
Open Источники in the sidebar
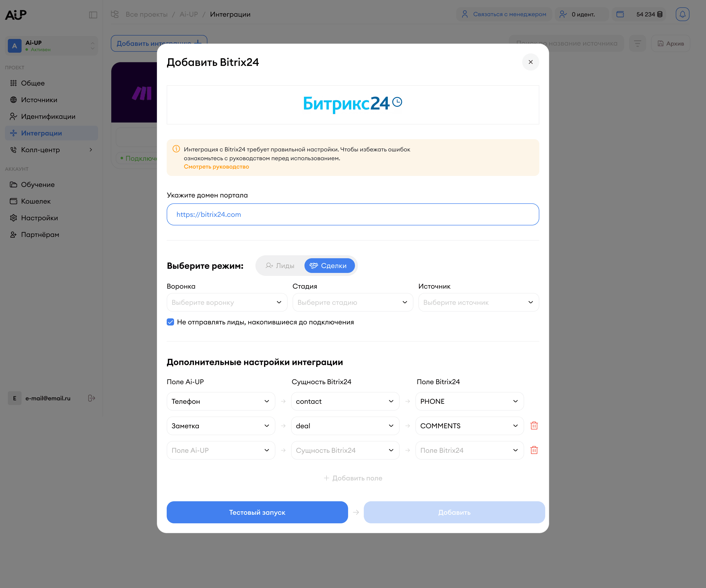tap(51, 100)
